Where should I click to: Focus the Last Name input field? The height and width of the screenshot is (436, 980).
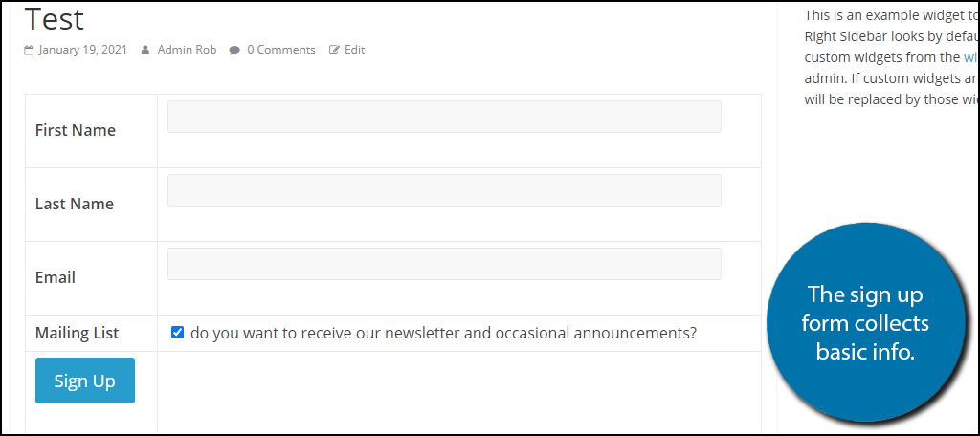point(444,190)
